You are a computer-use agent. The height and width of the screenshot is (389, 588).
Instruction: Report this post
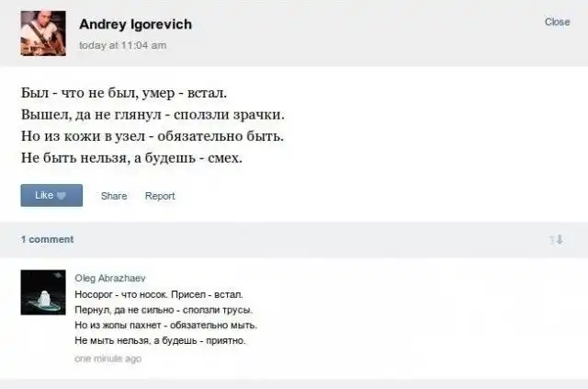(x=160, y=196)
